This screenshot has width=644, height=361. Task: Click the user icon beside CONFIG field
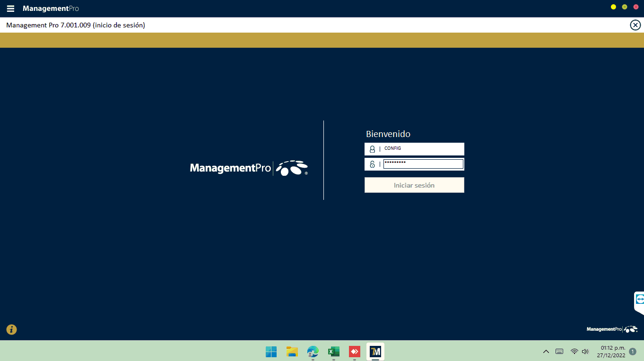click(372, 149)
